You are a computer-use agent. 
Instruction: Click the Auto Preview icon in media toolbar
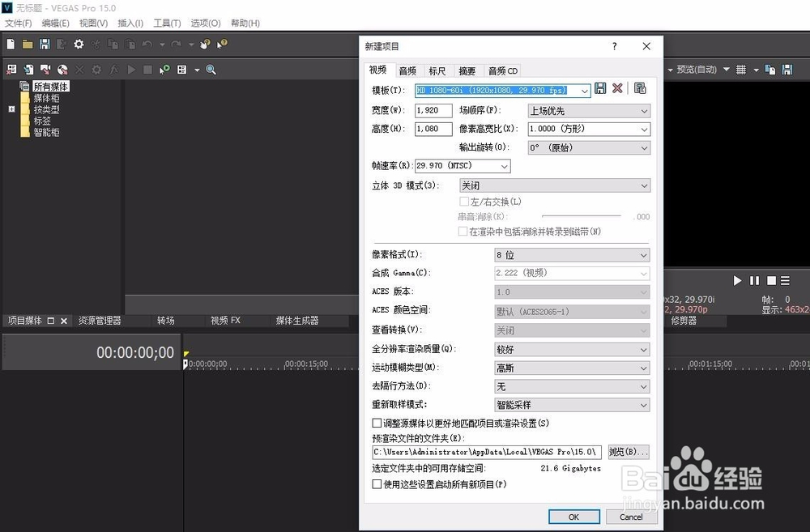coord(164,70)
